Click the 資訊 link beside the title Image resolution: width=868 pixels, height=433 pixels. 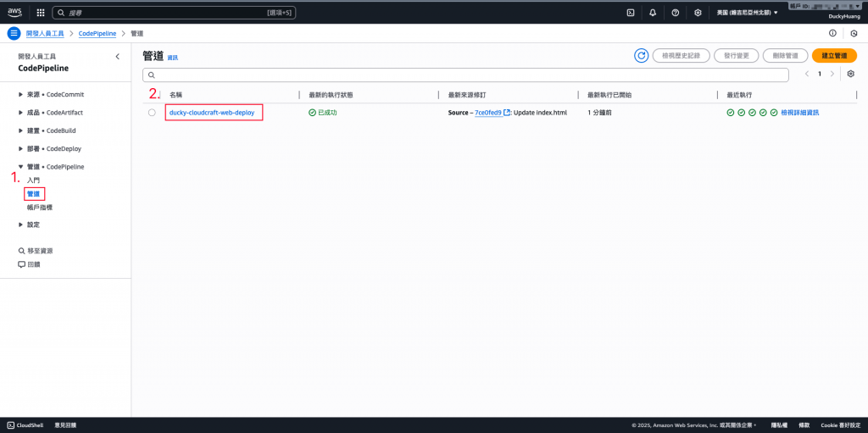tap(173, 58)
